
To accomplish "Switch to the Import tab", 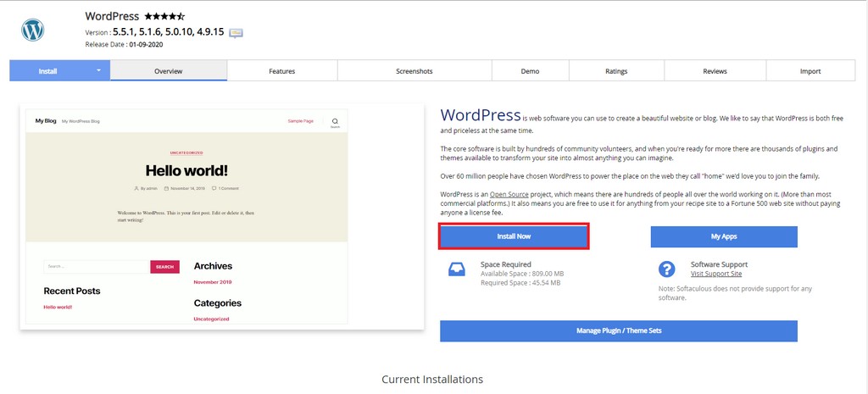I will (x=810, y=71).
